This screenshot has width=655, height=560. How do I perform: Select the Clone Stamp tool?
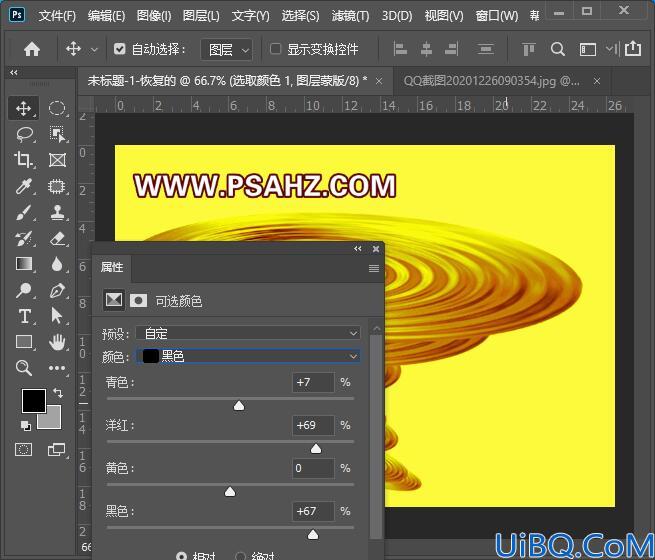click(57, 213)
